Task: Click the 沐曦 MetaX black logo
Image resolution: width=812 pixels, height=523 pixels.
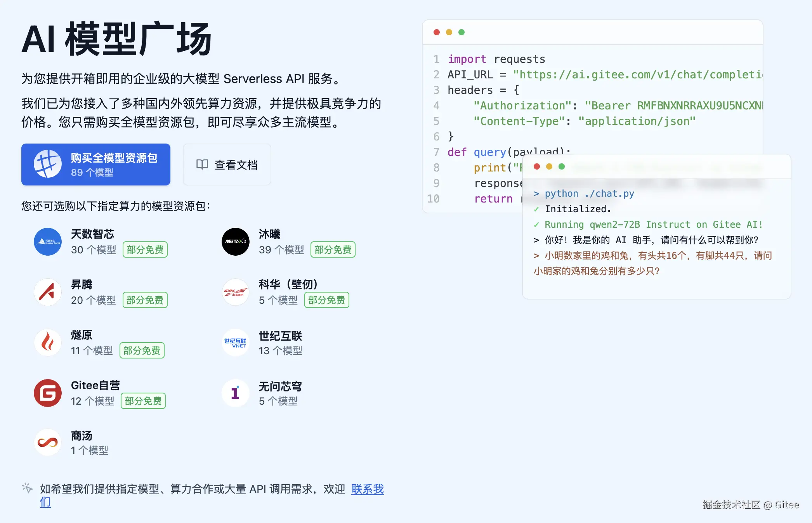Action: [x=235, y=242]
